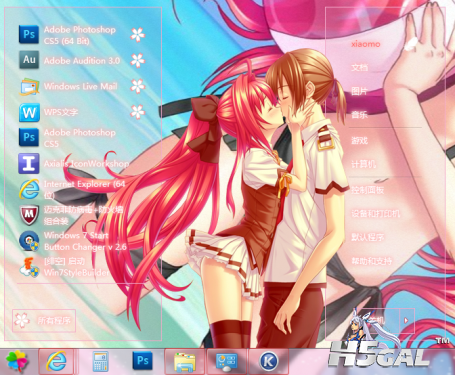Open 文档 (Documents)
455x375 pixels.
[x=359, y=67]
